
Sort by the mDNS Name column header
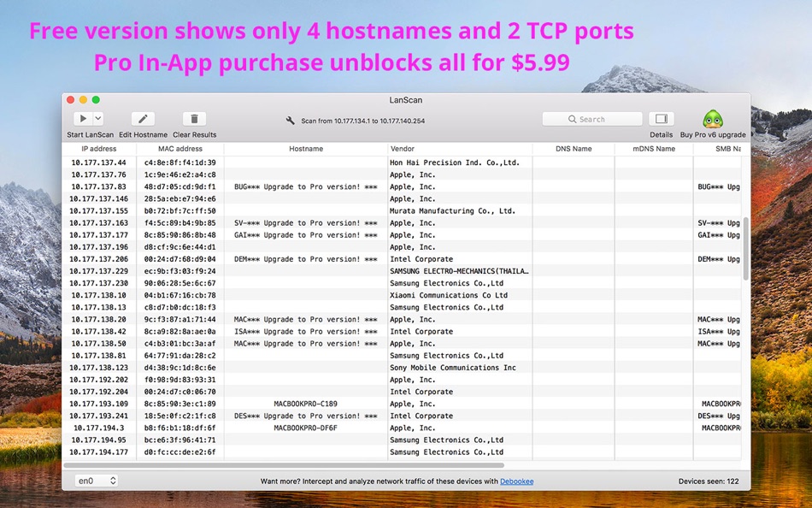pyautogui.click(x=654, y=149)
